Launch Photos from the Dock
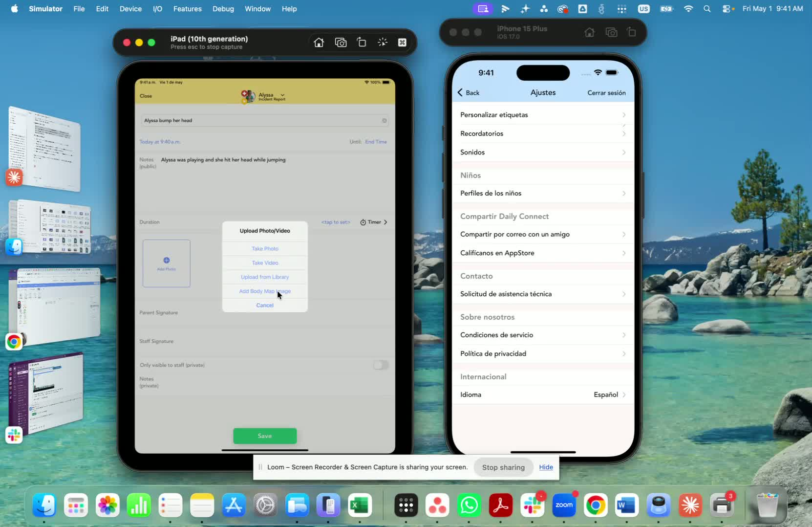 coord(107,505)
